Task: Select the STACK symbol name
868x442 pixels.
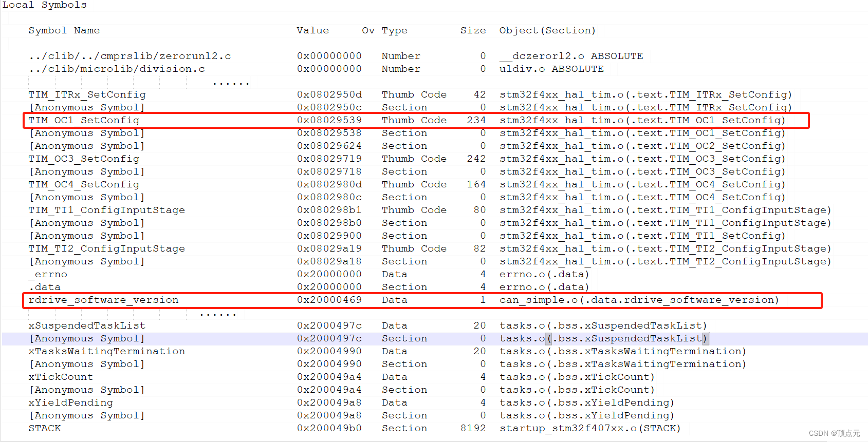Action: 45,428
